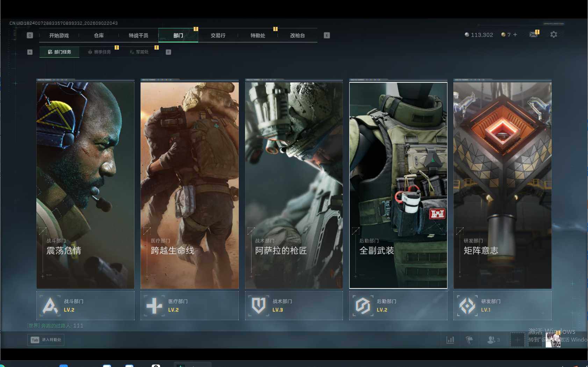
Task: Click the Tab key icon
Action: [35, 340]
